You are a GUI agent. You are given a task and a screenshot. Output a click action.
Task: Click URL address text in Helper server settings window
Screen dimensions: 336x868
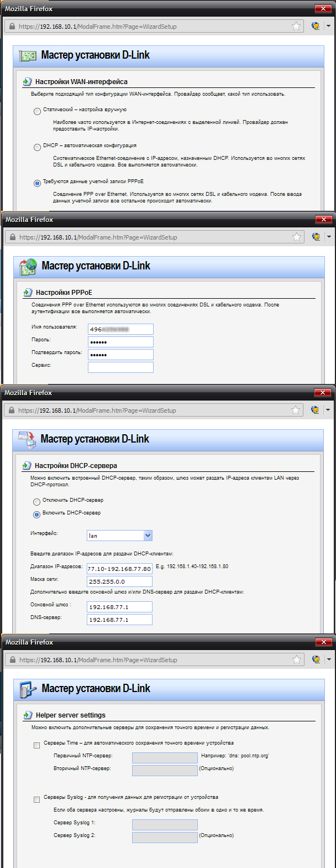click(98, 659)
